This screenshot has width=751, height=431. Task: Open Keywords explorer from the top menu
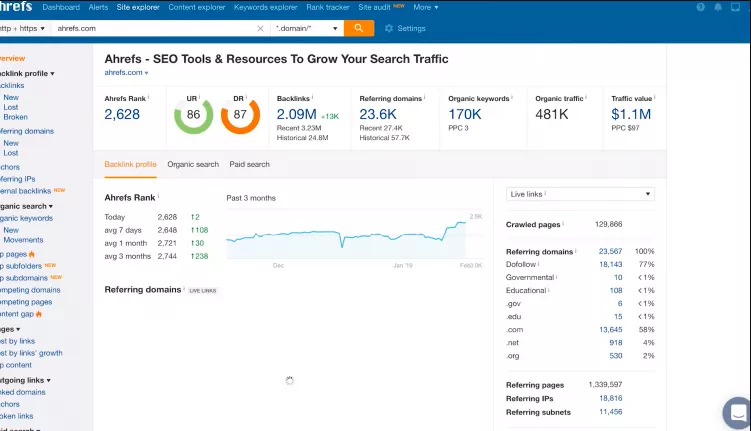pyautogui.click(x=265, y=7)
